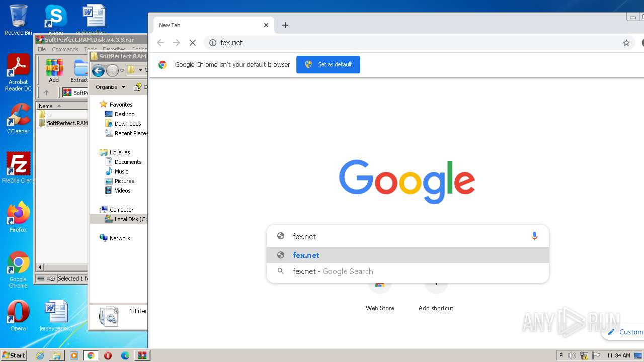Select Recent Places under Favorites
The height and width of the screenshot is (362, 644).
coord(126,133)
